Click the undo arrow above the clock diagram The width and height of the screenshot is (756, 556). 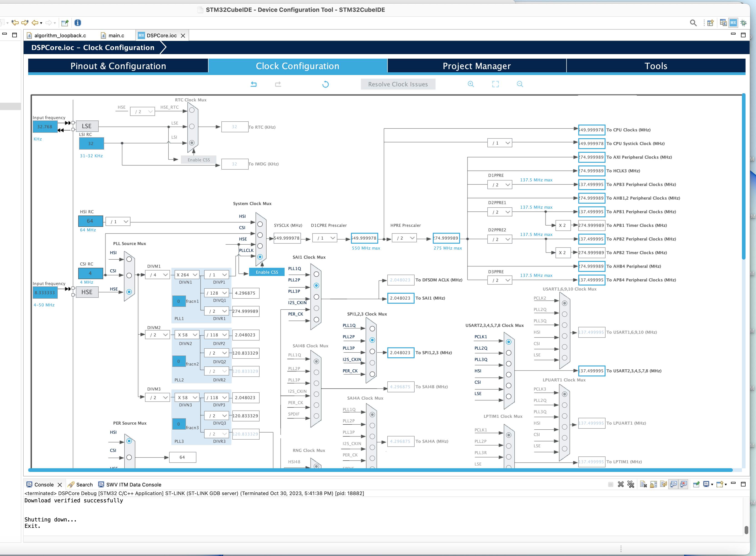(x=254, y=84)
